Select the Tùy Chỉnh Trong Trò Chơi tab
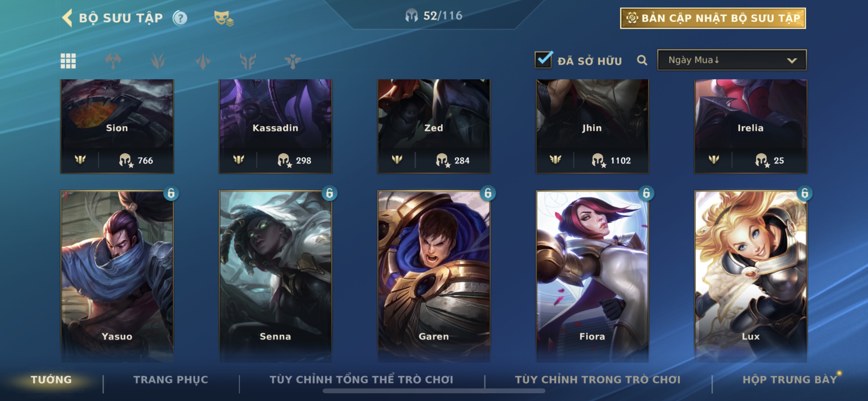868x401 pixels. (598, 379)
